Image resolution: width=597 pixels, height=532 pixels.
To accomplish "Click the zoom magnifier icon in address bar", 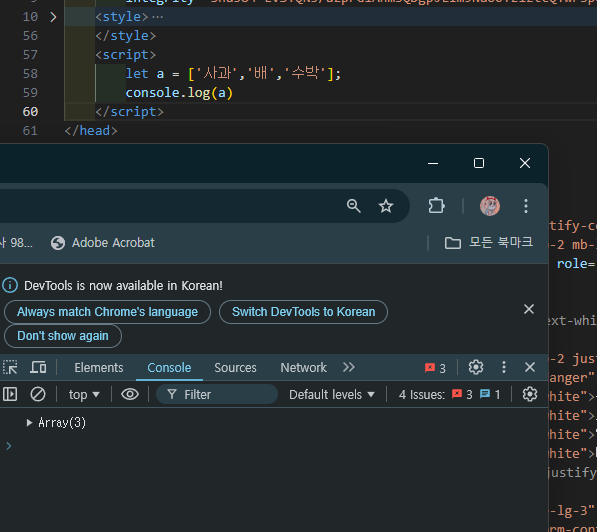I will 353,206.
